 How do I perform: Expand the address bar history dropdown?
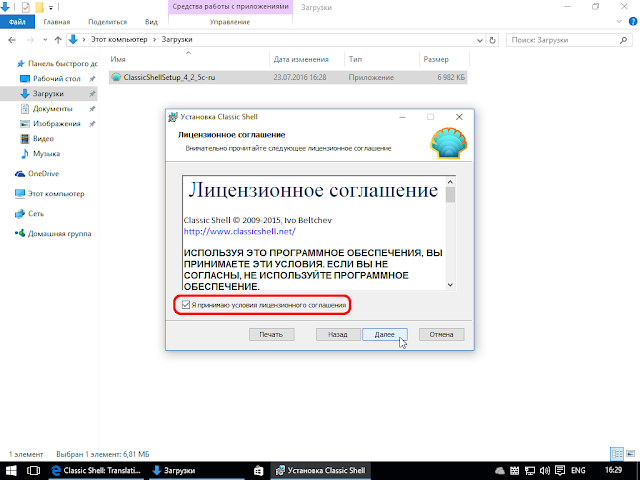pyautogui.click(x=480, y=40)
